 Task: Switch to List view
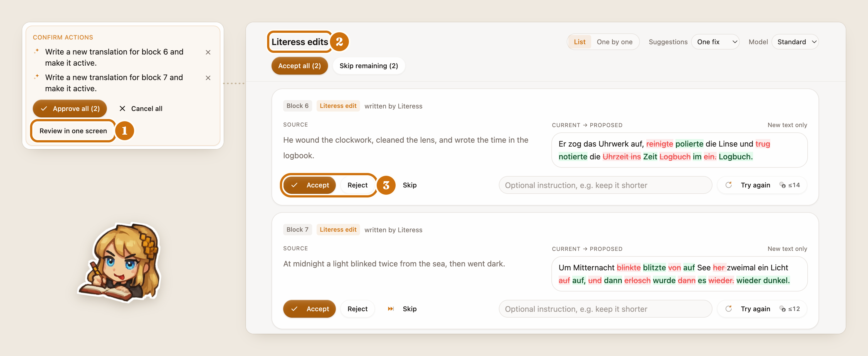point(580,42)
